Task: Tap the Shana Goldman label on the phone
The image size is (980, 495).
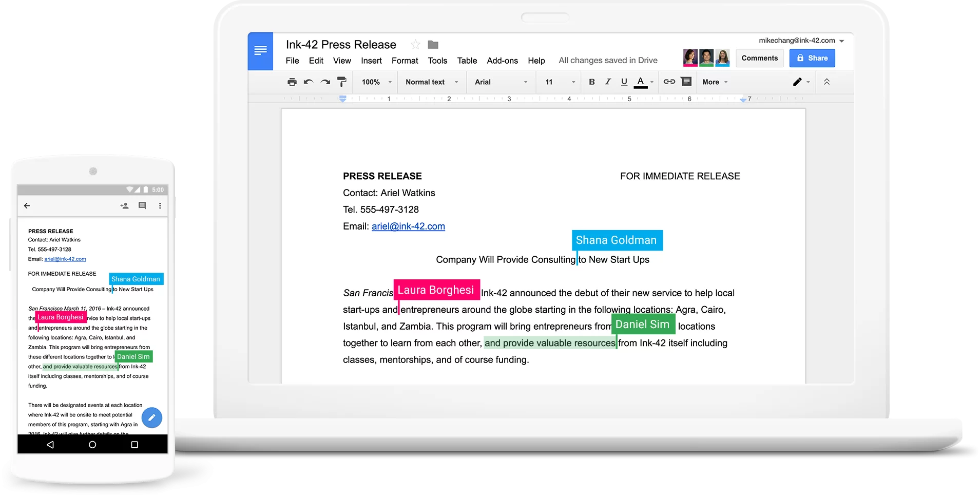Action: click(136, 279)
